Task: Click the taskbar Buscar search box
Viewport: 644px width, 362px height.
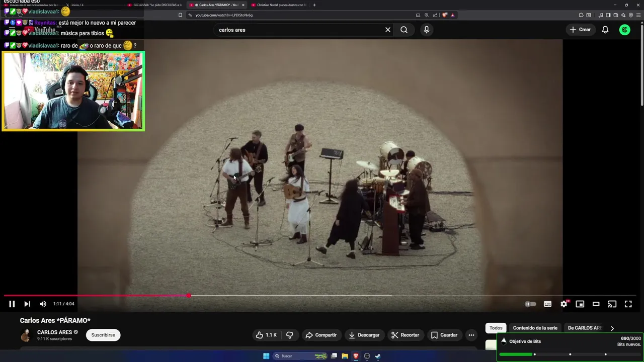Action: pyautogui.click(x=300, y=356)
